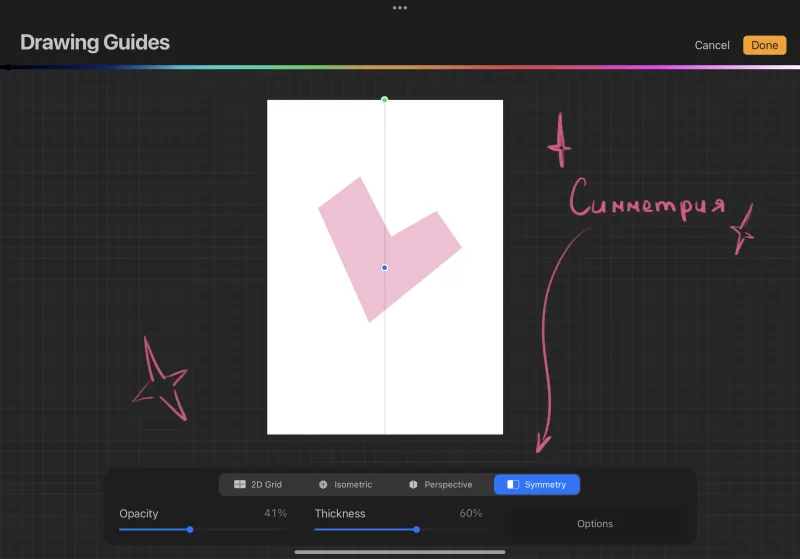
Task: Click the 2D Grid icon
Action: [x=240, y=484]
